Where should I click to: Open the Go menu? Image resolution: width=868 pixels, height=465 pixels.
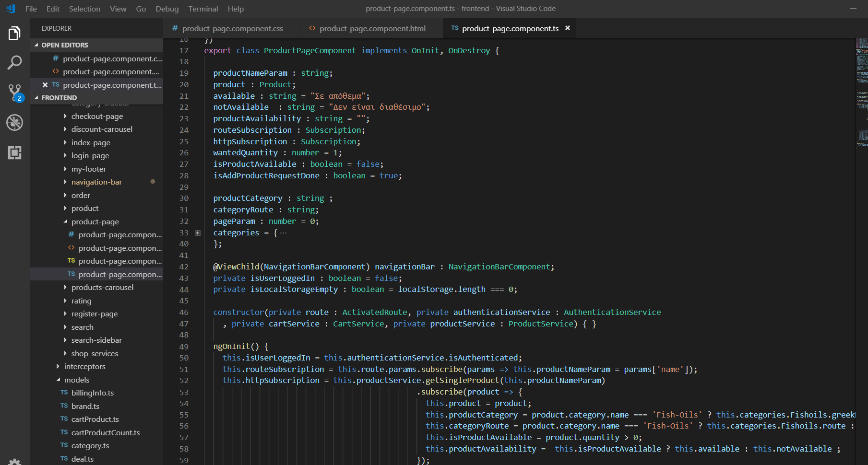coord(141,9)
